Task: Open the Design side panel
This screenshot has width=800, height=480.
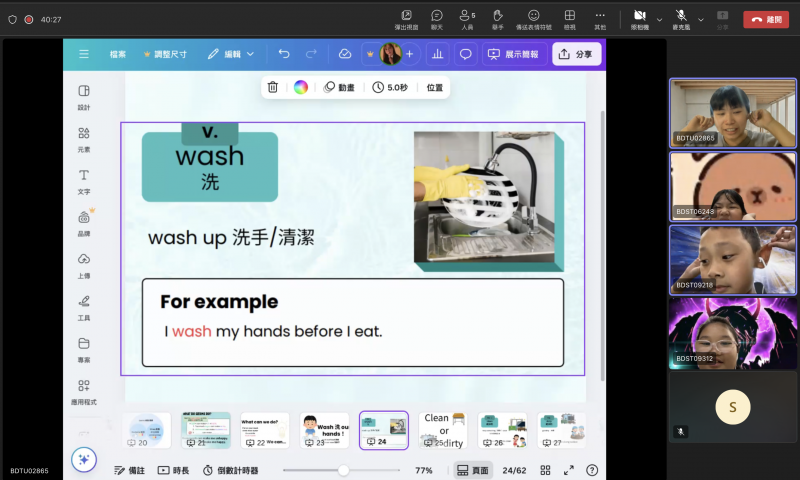Action: tap(84, 97)
